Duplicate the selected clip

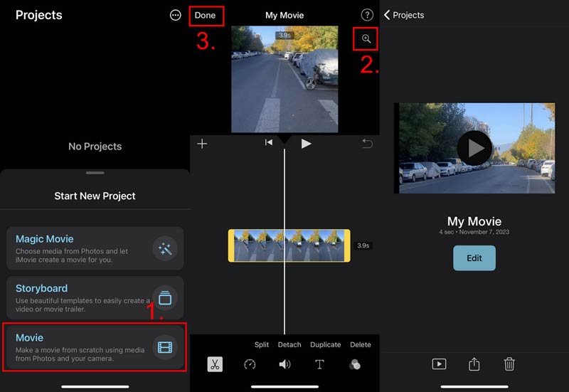(x=325, y=344)
